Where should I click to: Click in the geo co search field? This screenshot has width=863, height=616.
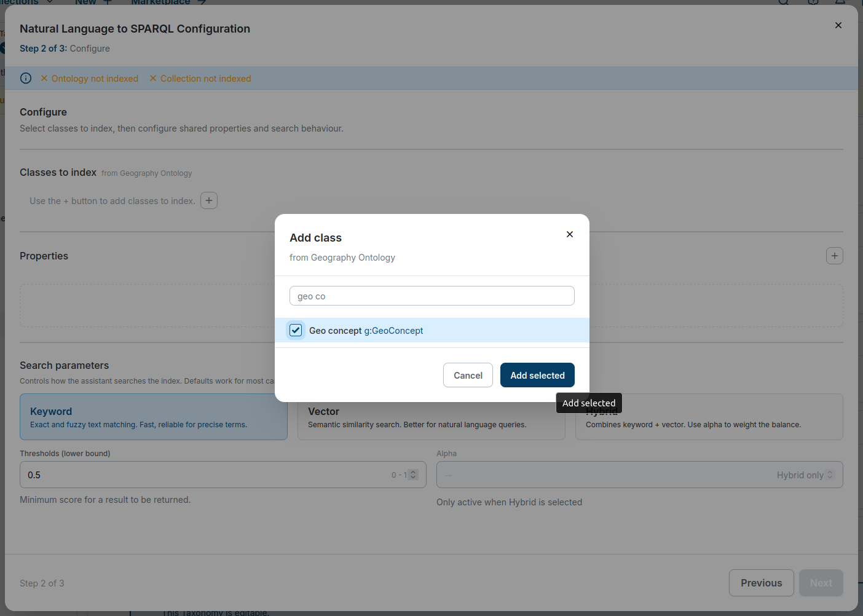(x=431, y=296)
